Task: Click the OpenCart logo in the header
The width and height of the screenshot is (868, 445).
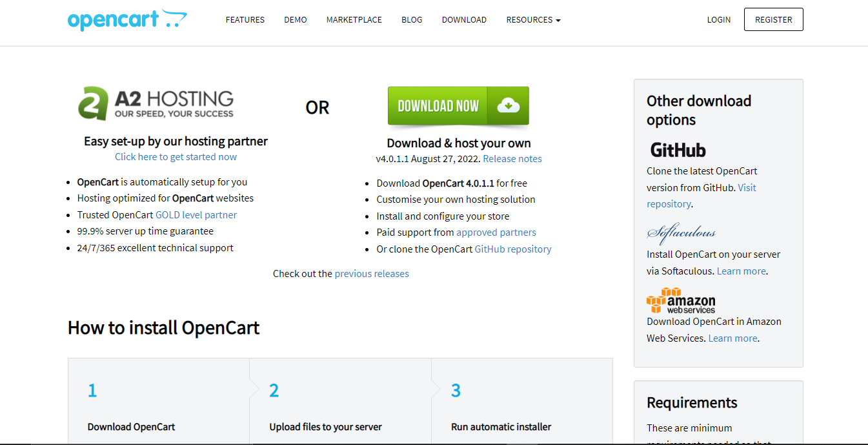Action: click(127, 19)
